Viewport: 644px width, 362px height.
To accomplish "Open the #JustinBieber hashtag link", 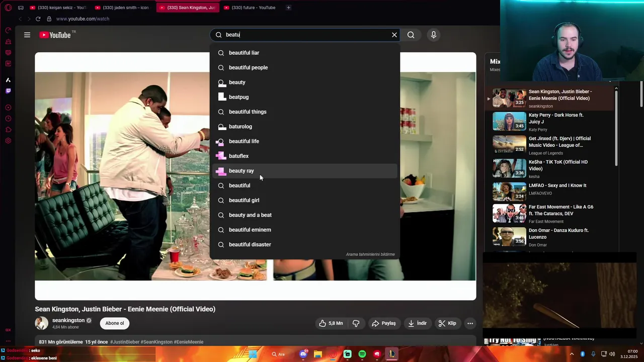I will click(125, 342).
